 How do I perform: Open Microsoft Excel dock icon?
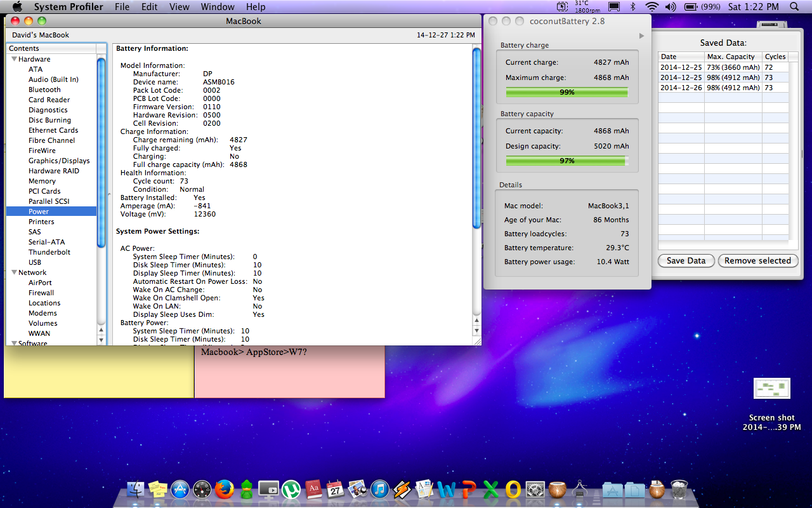click(x=491, y=489)
